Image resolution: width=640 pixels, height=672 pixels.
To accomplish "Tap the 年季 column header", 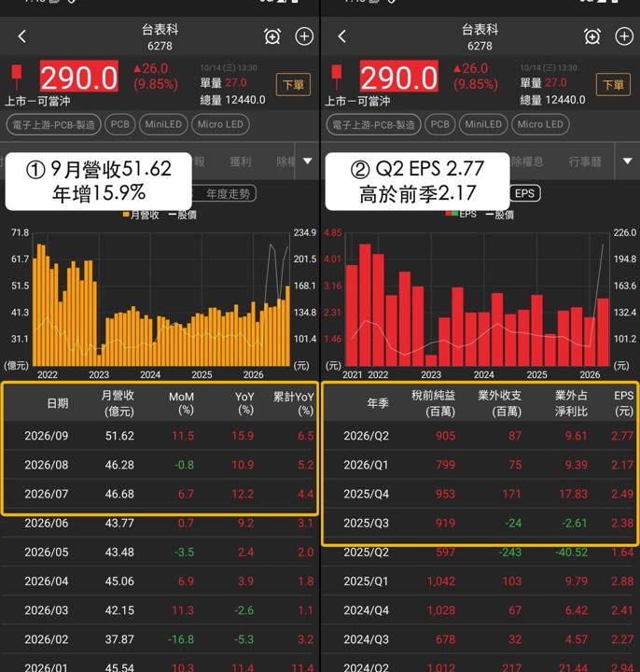I will [378, 403].
